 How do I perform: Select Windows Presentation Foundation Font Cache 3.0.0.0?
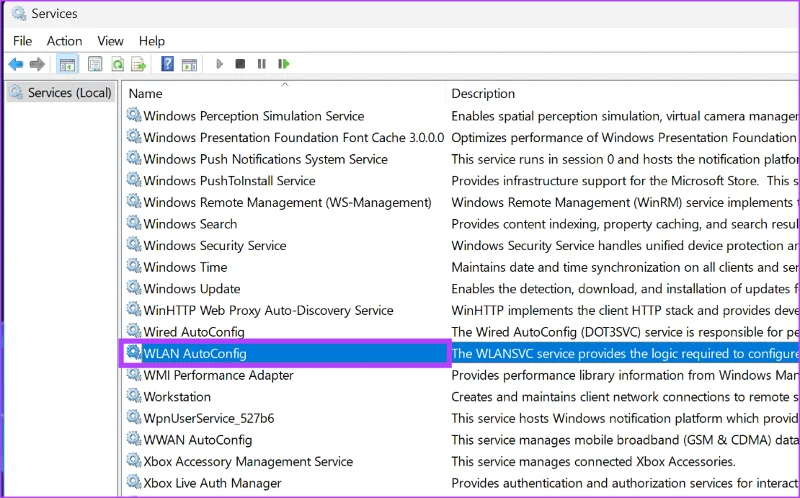click(x=294, y=138)
